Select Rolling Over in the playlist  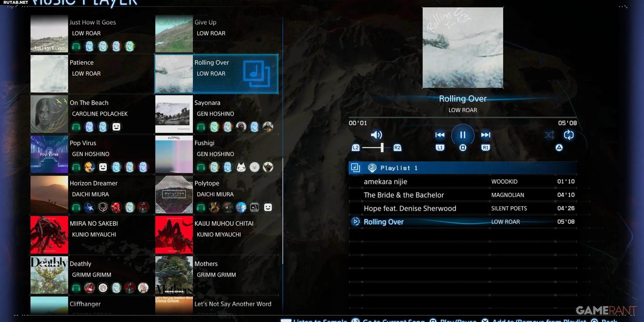[x=463, y=222]
